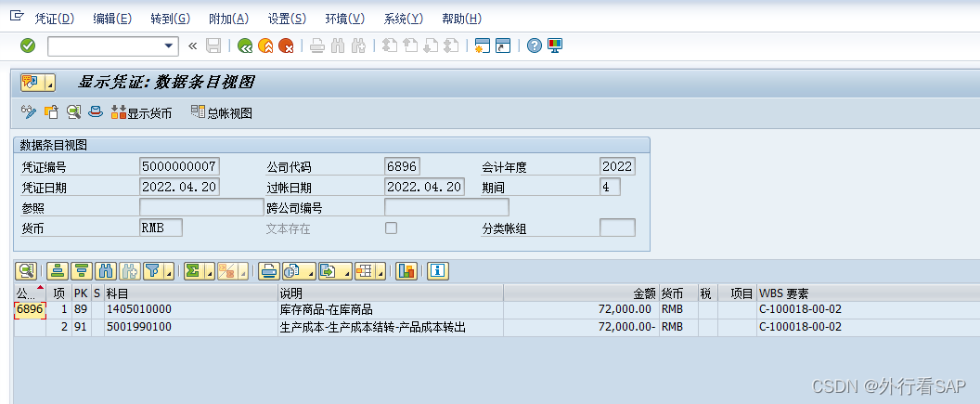Click the green Enter checkmark icon
The height and width of the screenshot is (404, 980).
28,46
